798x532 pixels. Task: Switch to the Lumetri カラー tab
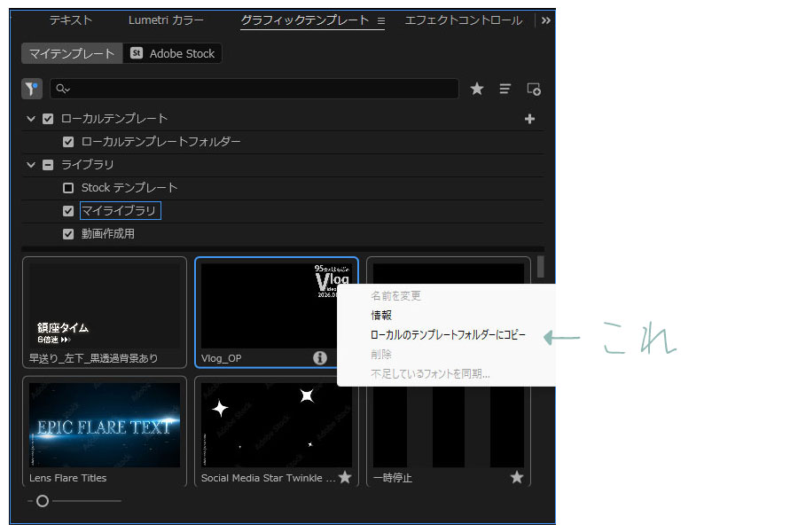(x=166, y=20)
